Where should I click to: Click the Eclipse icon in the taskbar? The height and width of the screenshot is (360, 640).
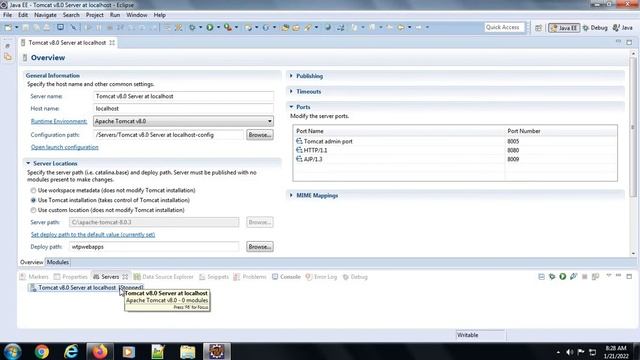click(216, 351)
